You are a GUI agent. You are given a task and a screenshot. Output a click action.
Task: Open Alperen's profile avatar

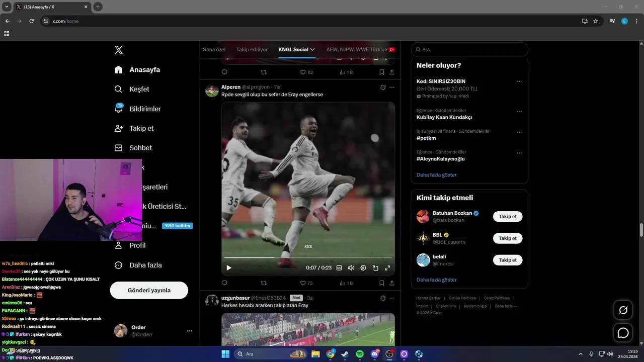click(212, 91)
